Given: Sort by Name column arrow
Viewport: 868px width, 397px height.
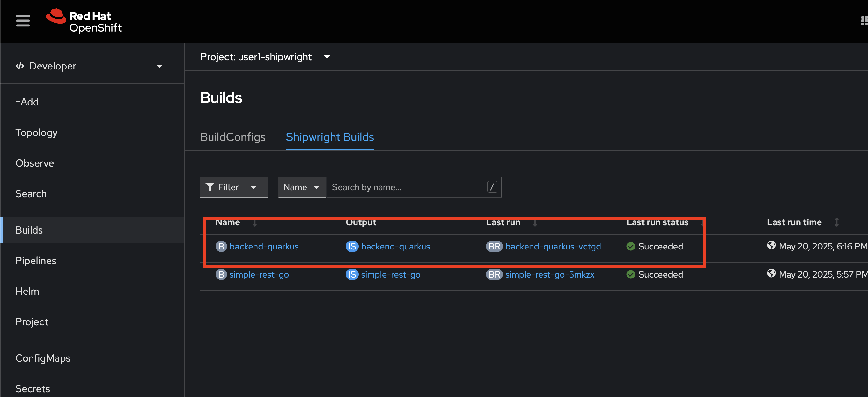Looking at the screenshot, I should 255,223.
